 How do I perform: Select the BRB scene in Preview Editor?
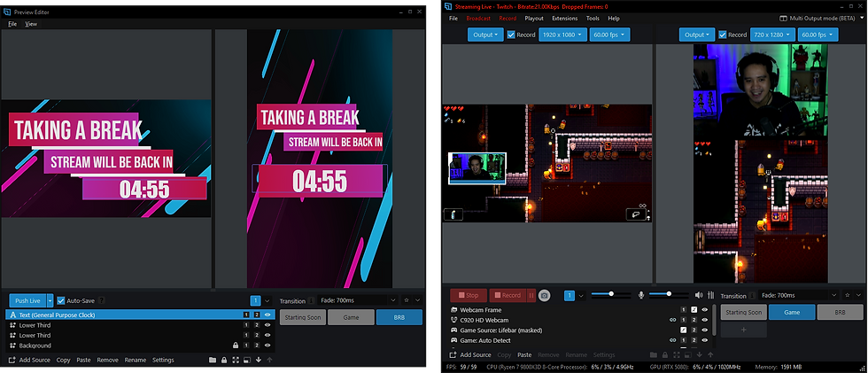pos(399,317)
